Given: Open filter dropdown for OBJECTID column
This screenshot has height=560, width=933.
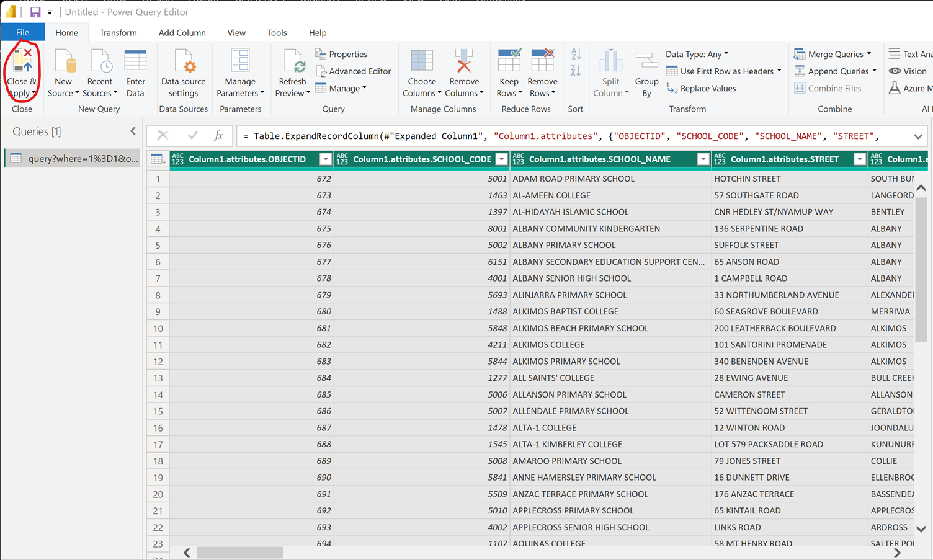Looking at the screenshot, I should pyautogui.click(x=325, y=159).
